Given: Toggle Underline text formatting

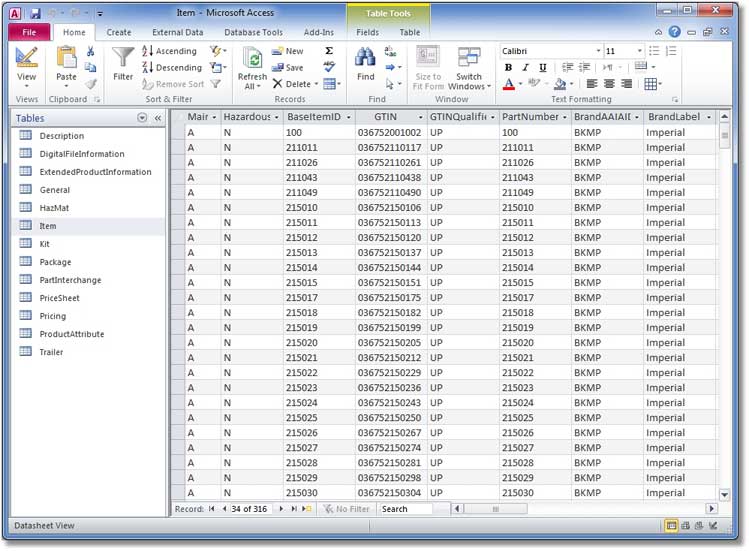Looking at the screenshot, I should tap(543, 67).
